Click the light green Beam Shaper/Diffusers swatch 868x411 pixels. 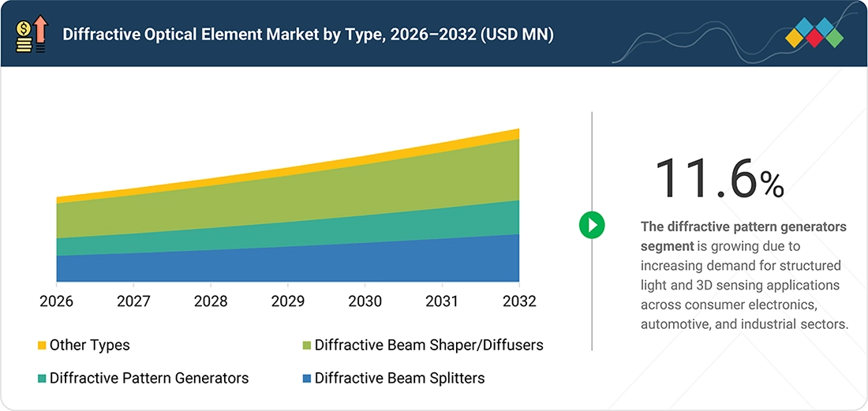tap(307, 346)
